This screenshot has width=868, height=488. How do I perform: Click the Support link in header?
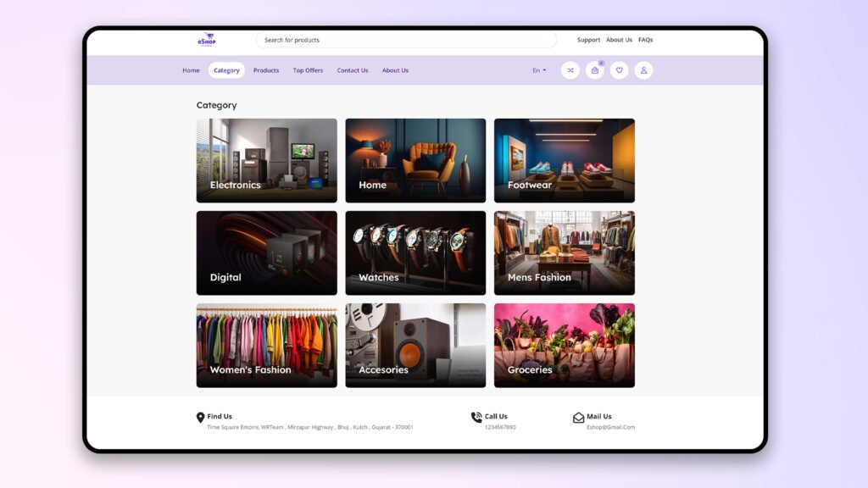588,40
